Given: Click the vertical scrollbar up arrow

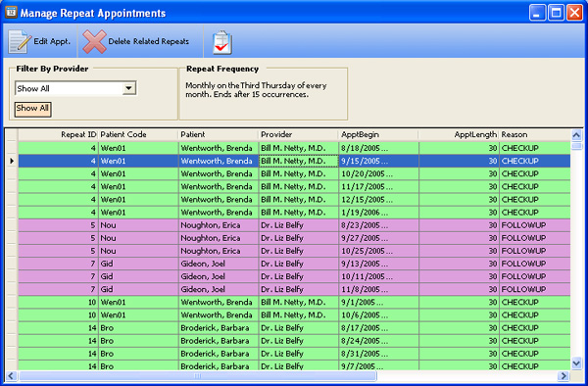Looking at the screenshot, I should coord(576,135).
